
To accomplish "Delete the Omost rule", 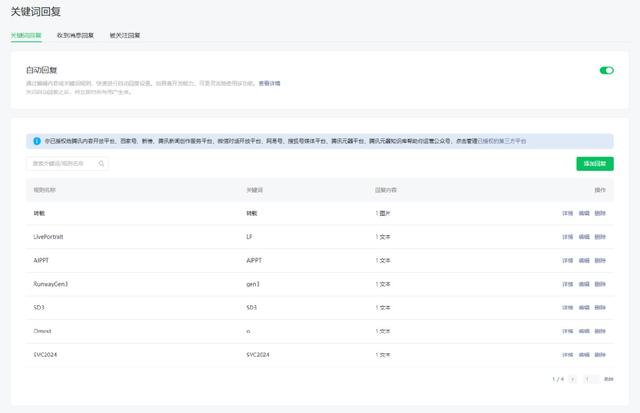I will [x=600, y=331].
